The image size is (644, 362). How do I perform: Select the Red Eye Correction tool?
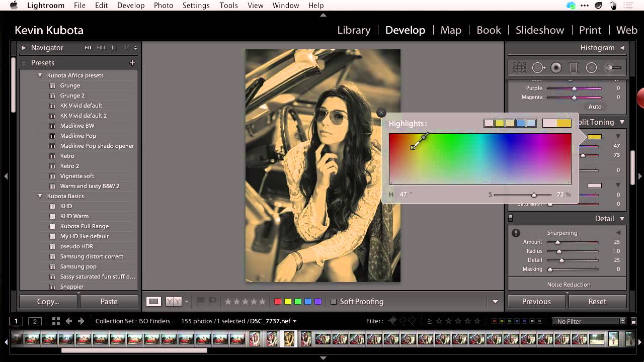pos(556,67)
